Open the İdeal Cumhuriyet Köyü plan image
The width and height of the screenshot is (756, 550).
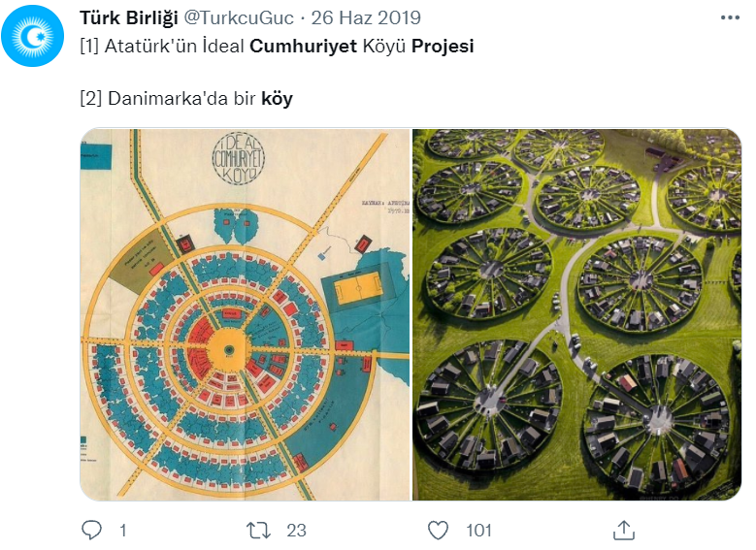245,314
